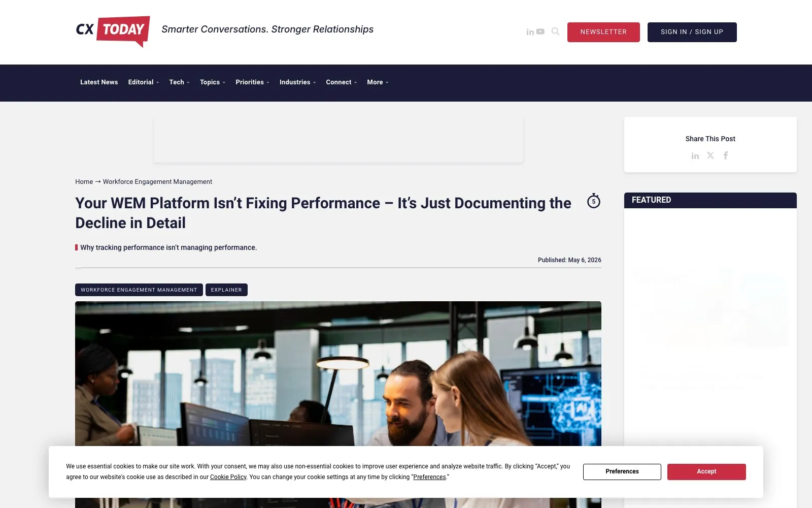
Task: Open the header search magnifier
Action: 555,31
